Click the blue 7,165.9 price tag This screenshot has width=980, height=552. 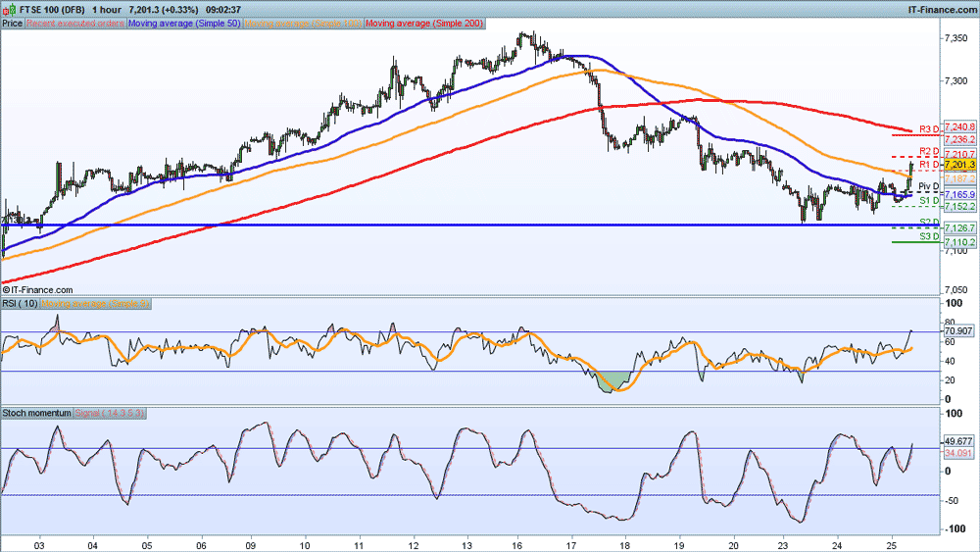(x=960, y=195)
